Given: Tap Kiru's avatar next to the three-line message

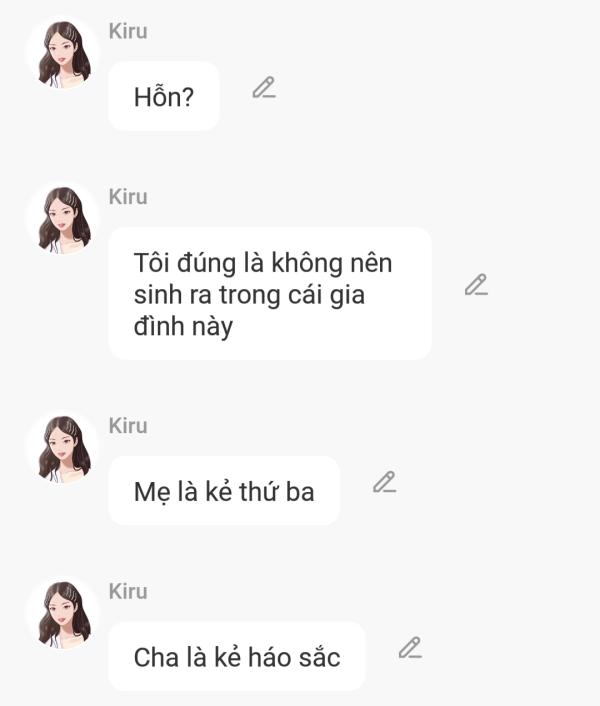Looking at the screenshot, I should (63, 219).
